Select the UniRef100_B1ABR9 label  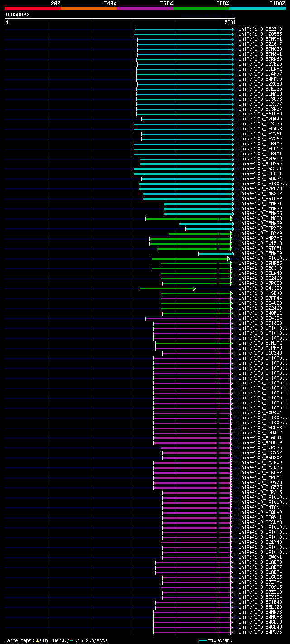260,562
